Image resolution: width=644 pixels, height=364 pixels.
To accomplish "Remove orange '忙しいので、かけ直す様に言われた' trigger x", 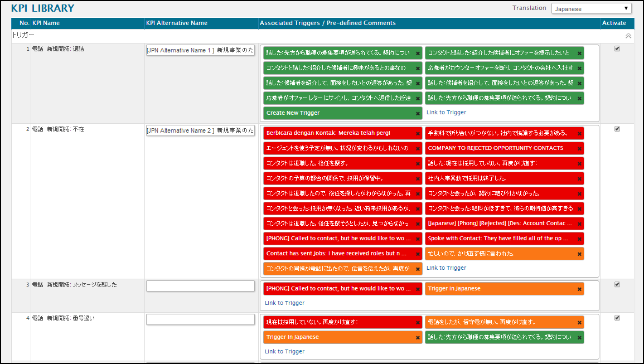I will click(x=579, y=254).
